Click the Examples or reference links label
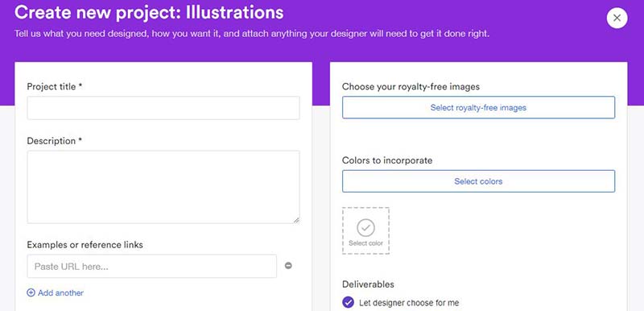Image resolution: width=644 pixels, height=311 pixels. point(85,245)
